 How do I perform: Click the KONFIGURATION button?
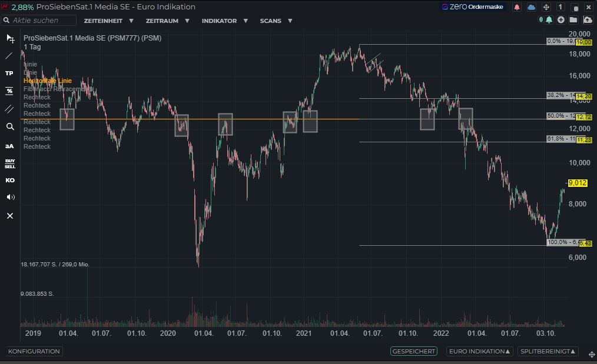click(x=34, y=351)
